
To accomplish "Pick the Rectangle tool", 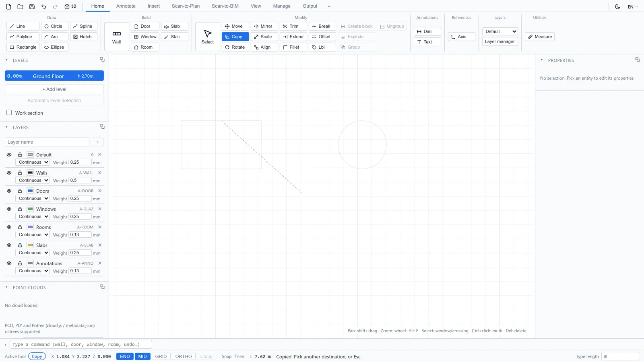I will click(x=23, y=47).
